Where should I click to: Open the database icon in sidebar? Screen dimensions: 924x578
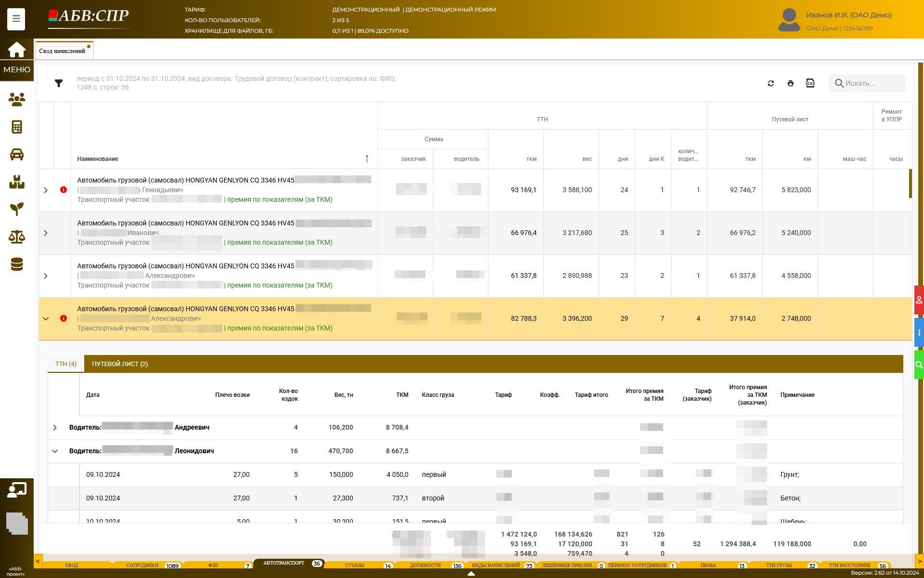pos(16,264)
